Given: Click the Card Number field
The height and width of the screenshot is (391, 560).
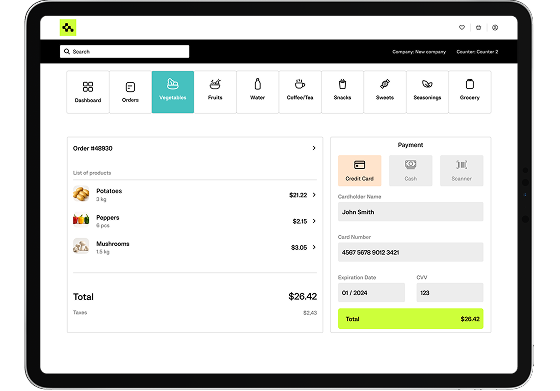Looking at the screenshot, I should pos(411,252).
